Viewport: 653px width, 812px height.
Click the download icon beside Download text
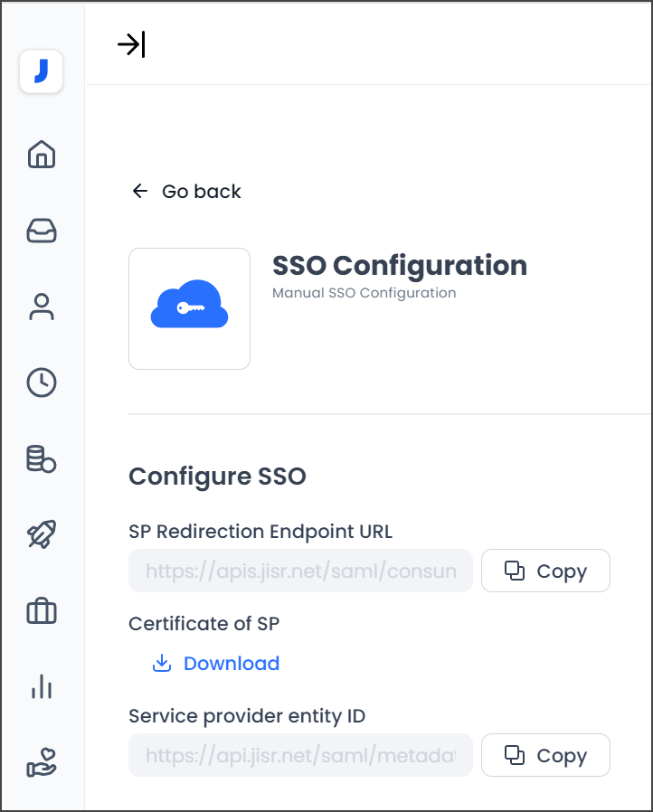[x=161, y=663]
